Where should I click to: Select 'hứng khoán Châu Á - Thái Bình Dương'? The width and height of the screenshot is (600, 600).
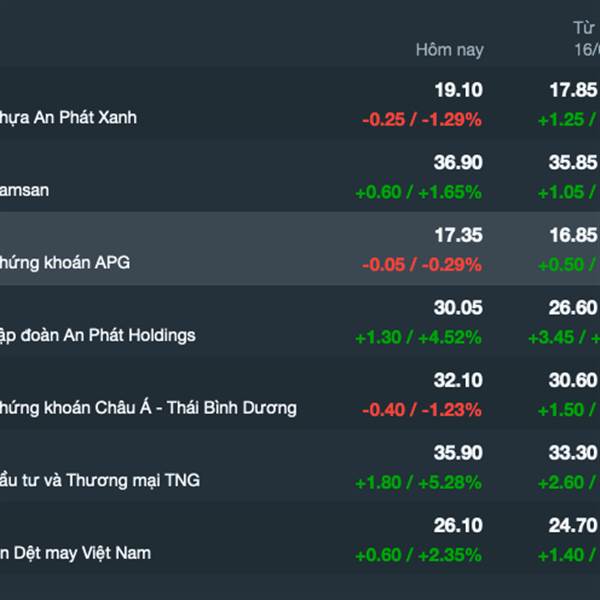coord(148,408)
